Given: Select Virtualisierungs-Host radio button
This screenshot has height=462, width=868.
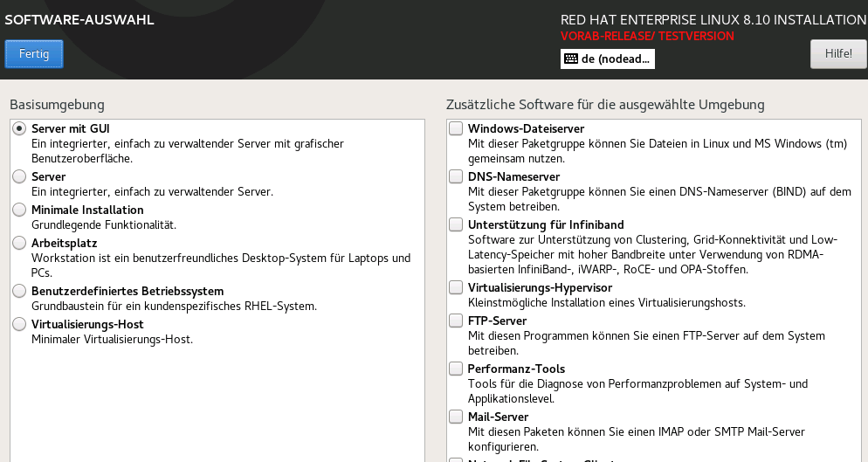Looking at the screenshot, I should coord(20,324).
